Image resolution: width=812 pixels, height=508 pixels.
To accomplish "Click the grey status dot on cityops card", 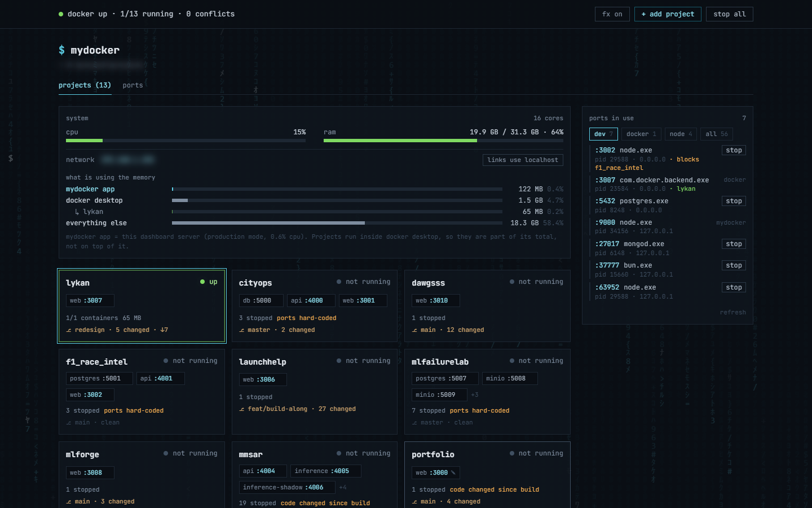I will click(x=339, y=282).
